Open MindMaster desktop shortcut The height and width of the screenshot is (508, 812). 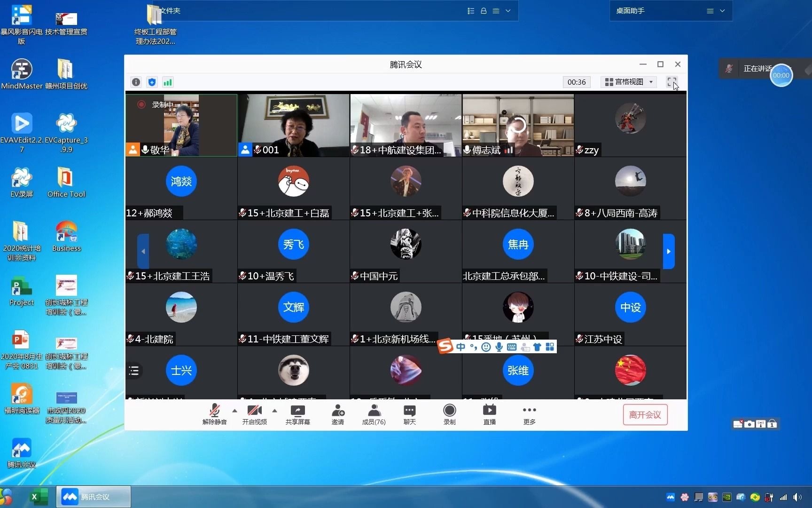22,74
